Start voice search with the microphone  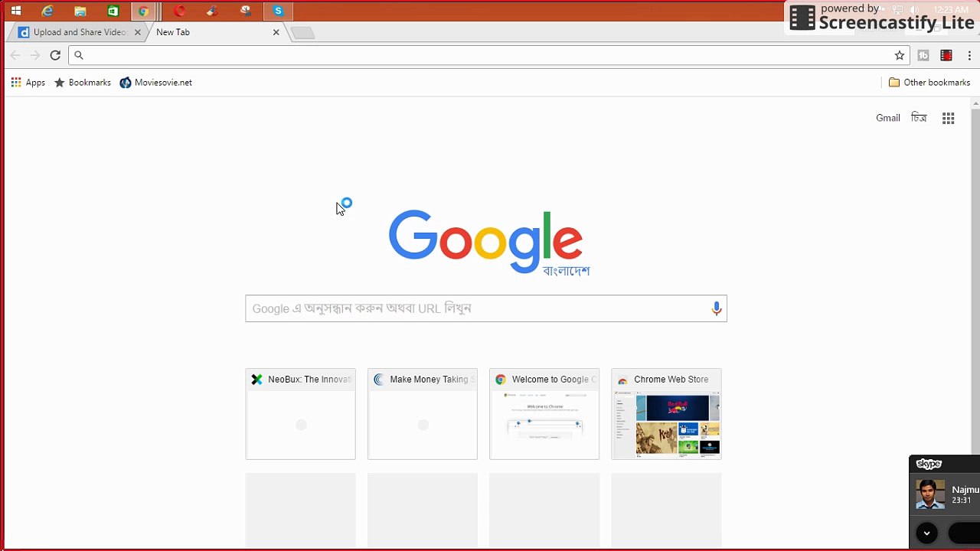click(717, 308)
